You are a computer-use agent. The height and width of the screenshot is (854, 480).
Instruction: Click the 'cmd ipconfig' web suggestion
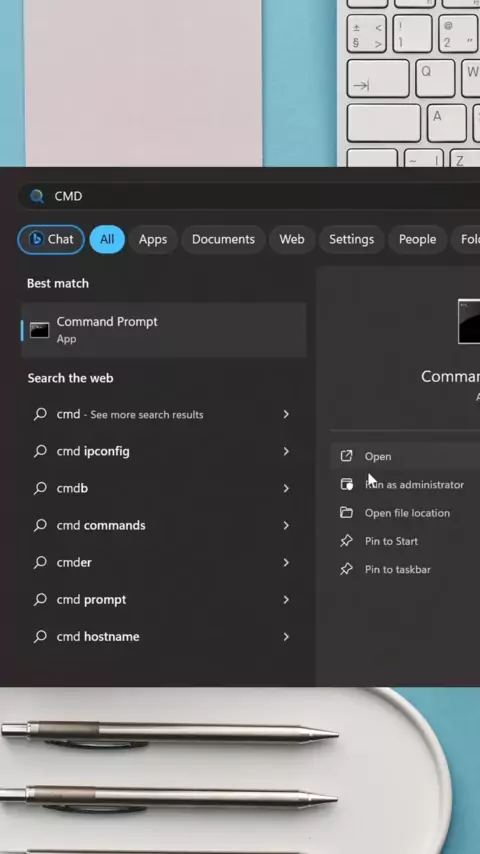[163, 452]
